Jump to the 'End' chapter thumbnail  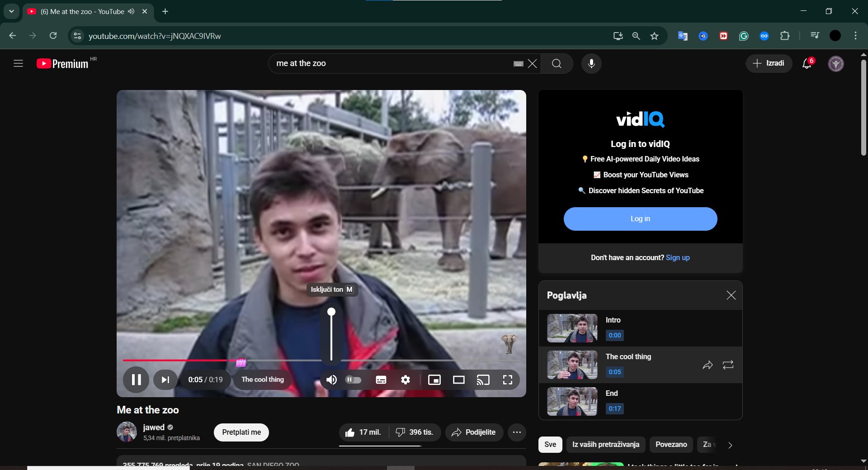pos(572,401)
